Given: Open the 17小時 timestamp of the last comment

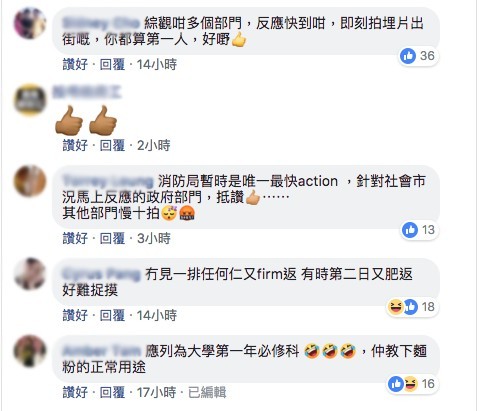Looking at the screenshot, I should 156,392.
